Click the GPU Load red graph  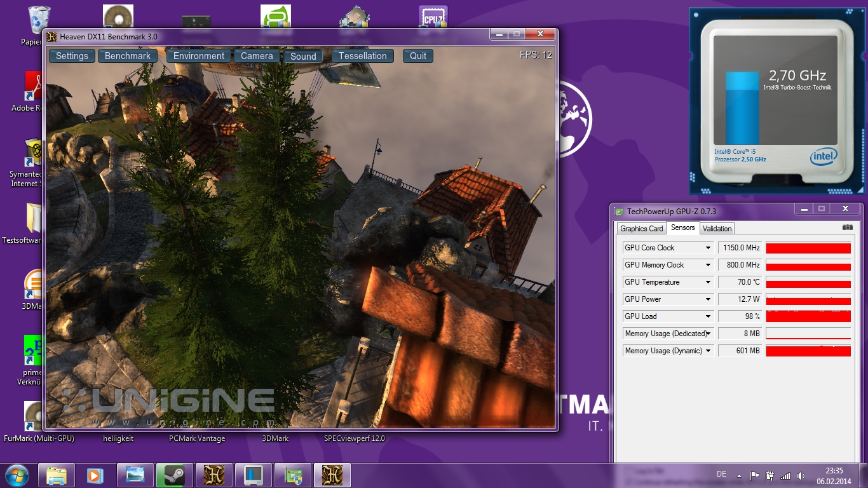coord(808,316)
